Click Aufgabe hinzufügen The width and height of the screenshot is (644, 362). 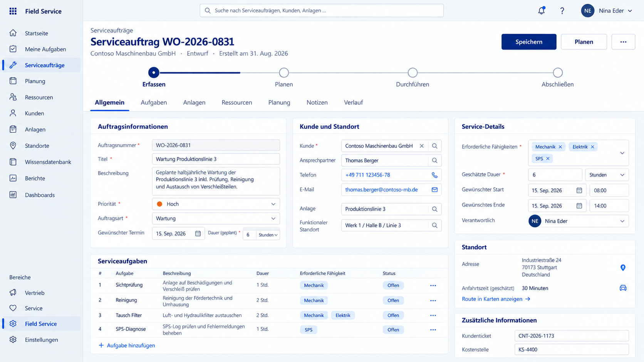click(127, 345)
